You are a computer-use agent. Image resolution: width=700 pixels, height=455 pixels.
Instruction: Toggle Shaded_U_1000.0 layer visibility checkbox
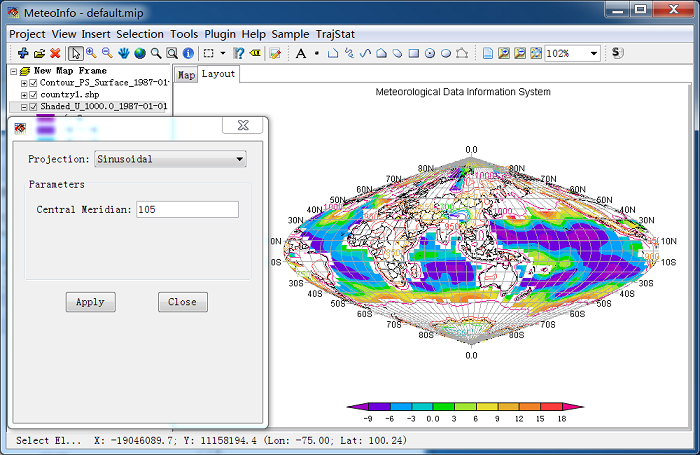pos(33,107)
